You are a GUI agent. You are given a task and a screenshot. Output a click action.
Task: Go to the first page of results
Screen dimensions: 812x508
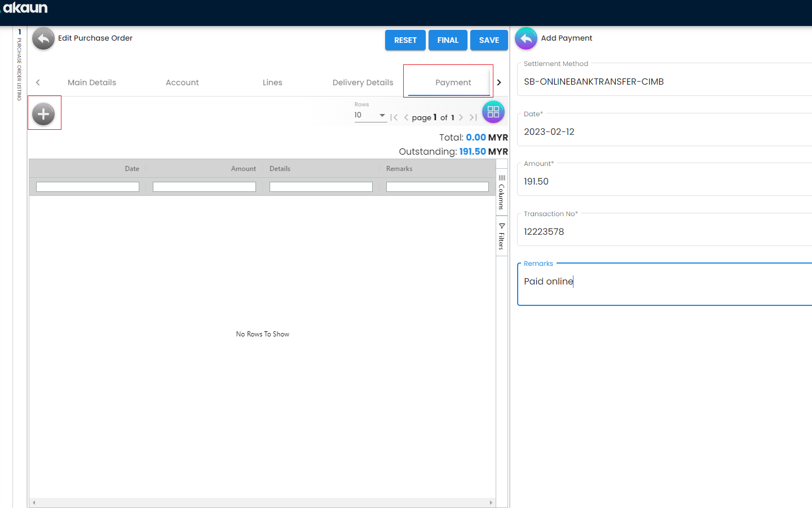point(394,117)
